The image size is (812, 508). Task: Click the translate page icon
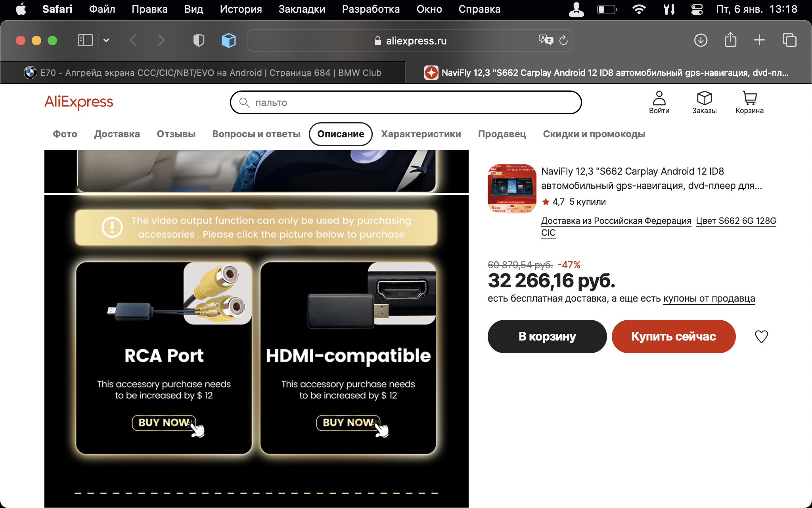click(546, 40)
